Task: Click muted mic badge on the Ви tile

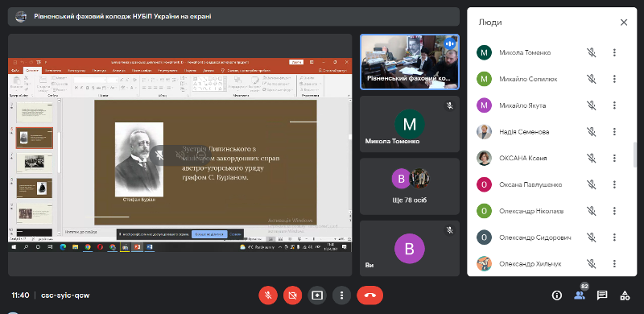Action: click(x=450, y=230)
